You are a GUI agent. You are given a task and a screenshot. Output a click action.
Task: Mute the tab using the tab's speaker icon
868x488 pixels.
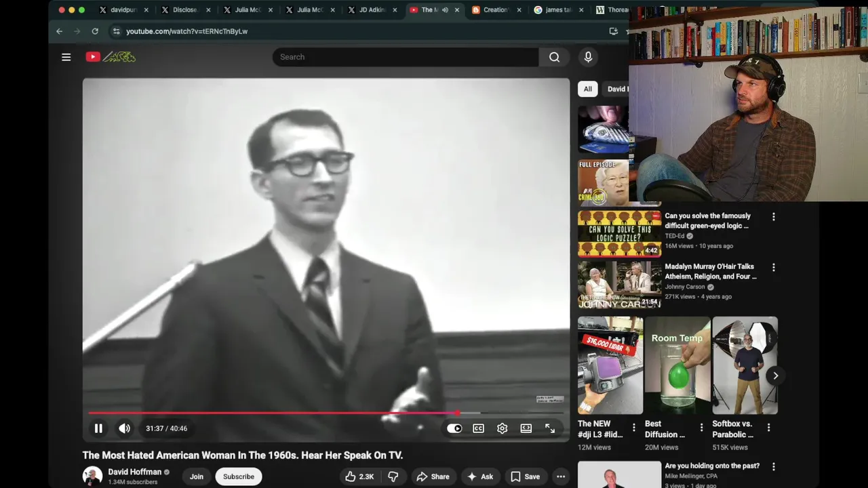point(445,10)
